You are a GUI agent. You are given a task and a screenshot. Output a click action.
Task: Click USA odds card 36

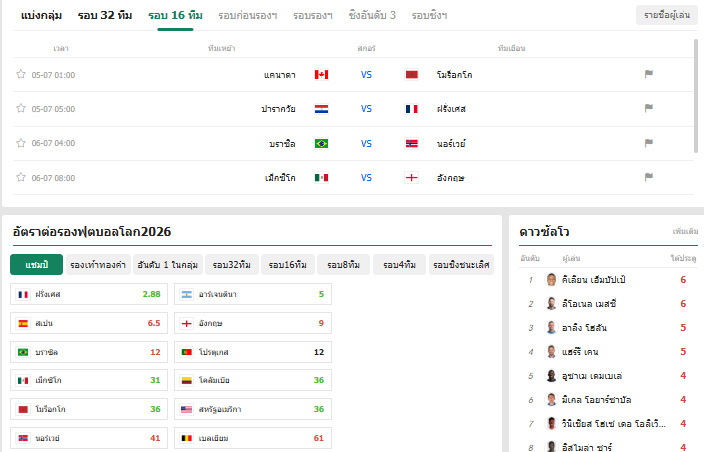(253, 409)
